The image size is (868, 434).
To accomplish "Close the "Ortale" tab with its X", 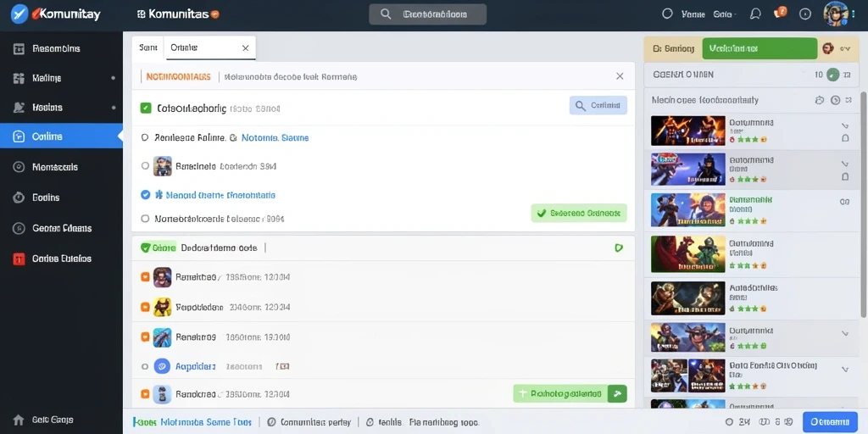I will tap(245, 48).
